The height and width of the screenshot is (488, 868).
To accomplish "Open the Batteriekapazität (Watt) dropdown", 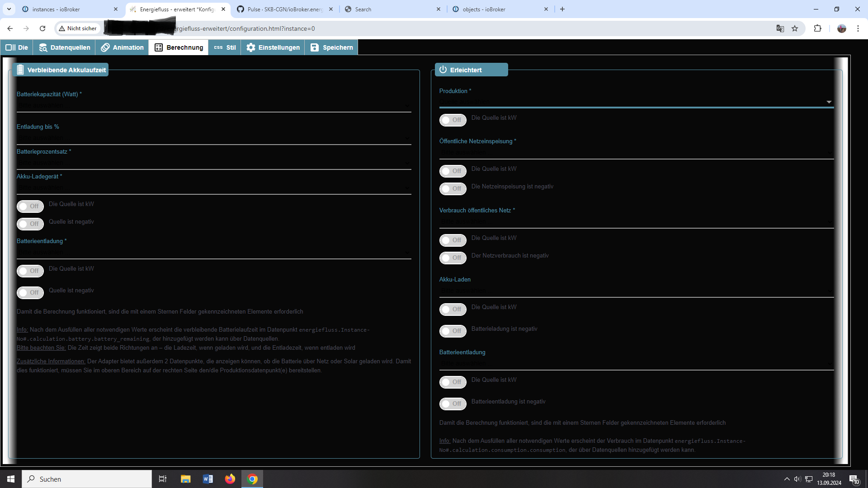I will coord(214,106).
